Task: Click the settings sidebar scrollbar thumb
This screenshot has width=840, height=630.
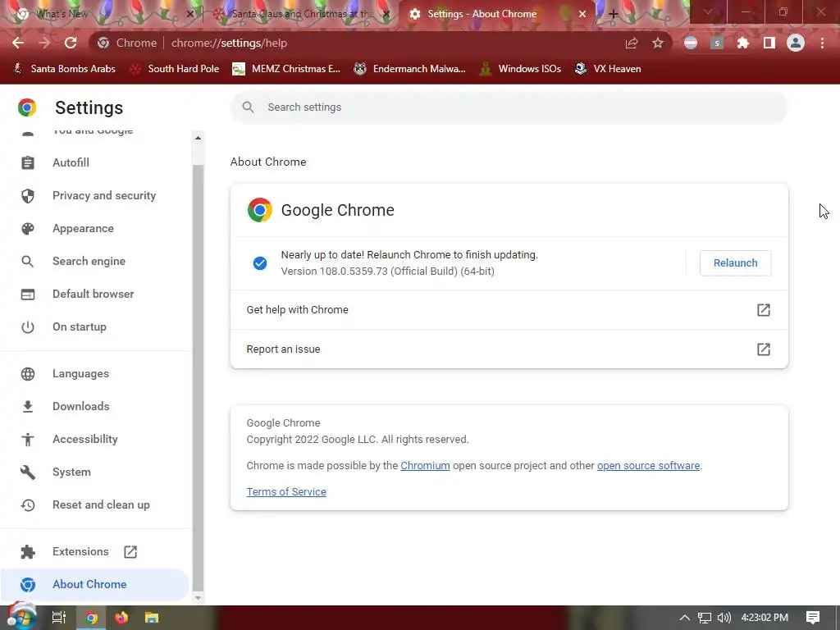Action: (x=198, y=377)
